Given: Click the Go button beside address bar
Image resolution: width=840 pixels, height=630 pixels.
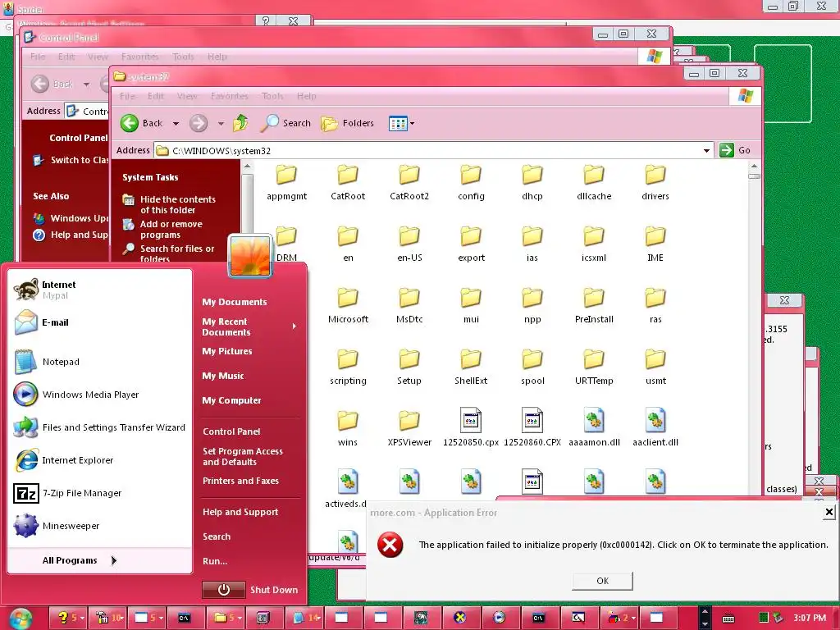Looking at the screenshot, I should tap(735, 150).
